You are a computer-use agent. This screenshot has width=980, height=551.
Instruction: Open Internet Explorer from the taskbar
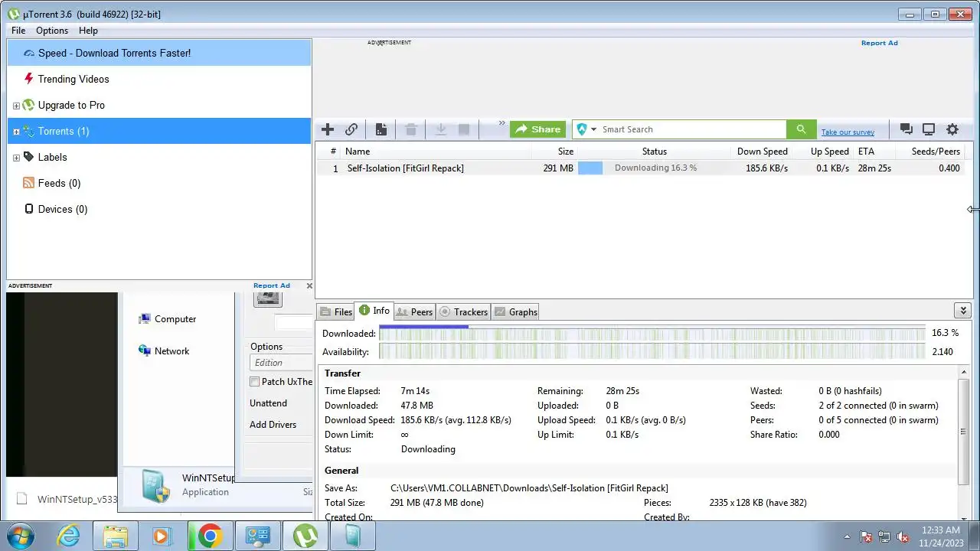(69, 536)
